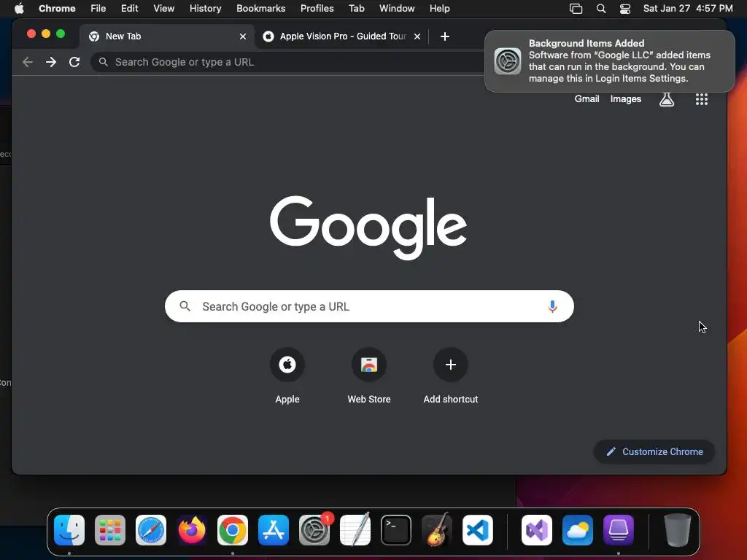
Task: Open the Edit menu
Action: [129, 8]
